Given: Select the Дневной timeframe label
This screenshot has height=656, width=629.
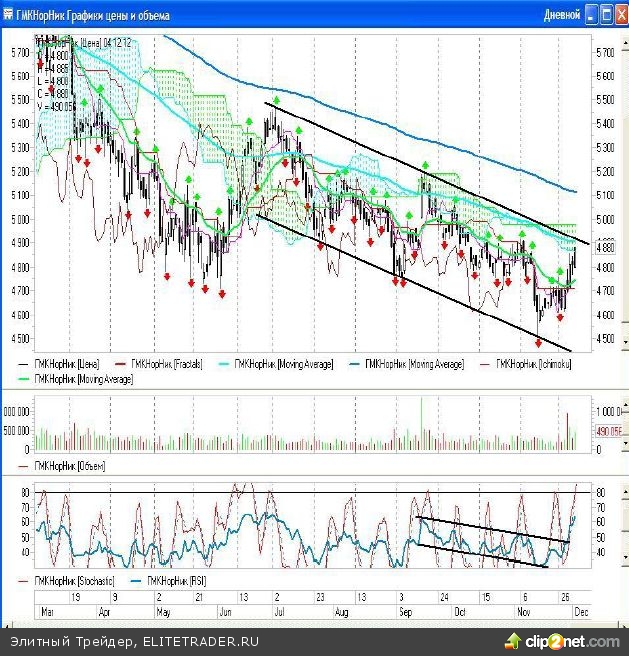Looking at the screenshot, I should coord(560,16).
